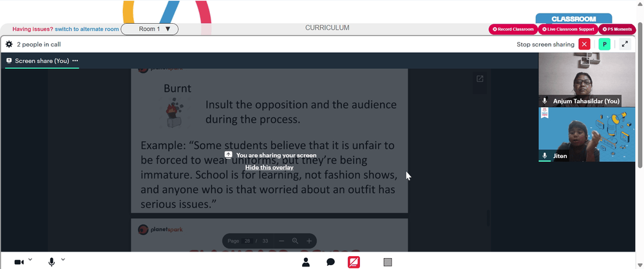Click scrollbar down arrow at bottom right

(640, 265)
